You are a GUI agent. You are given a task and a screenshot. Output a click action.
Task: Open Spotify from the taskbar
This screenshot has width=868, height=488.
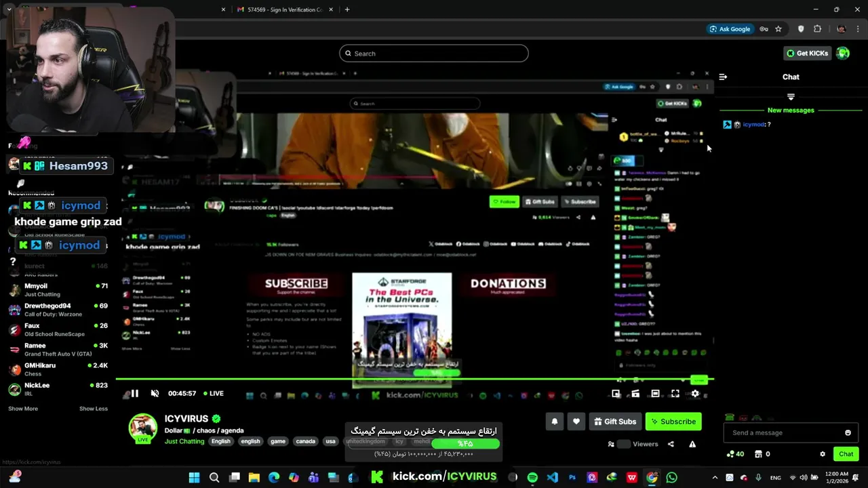click(x=532, y=478)
